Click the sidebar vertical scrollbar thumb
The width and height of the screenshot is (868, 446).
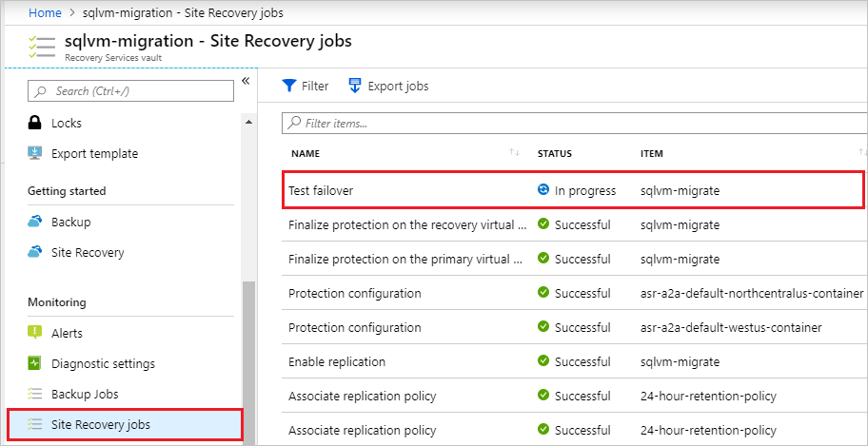coord(249,361)
